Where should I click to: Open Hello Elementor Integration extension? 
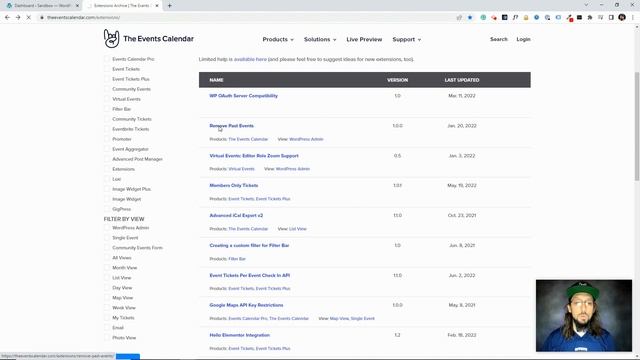pos(240,335)
